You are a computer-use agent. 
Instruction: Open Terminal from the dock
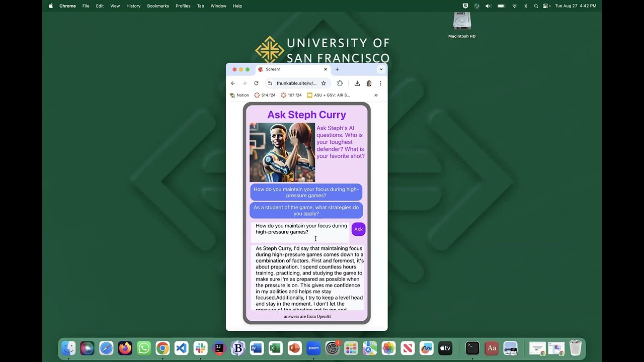point(472,348)
